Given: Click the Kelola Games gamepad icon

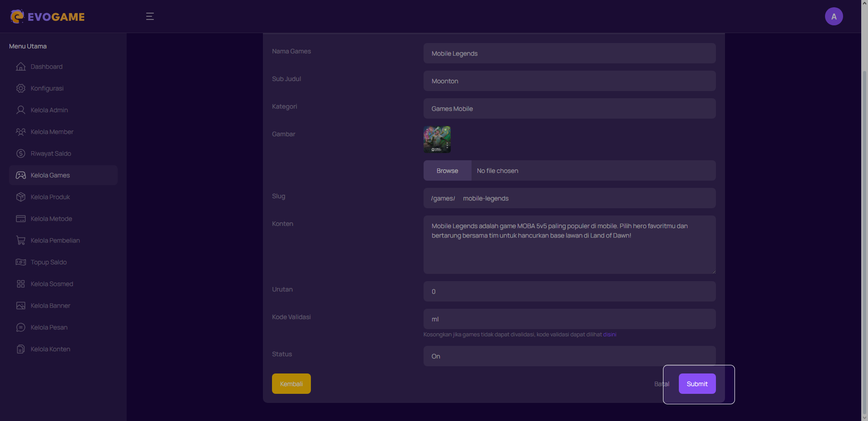Looking at the screenshot, I should pyautogui.click(x=21, y=175).
